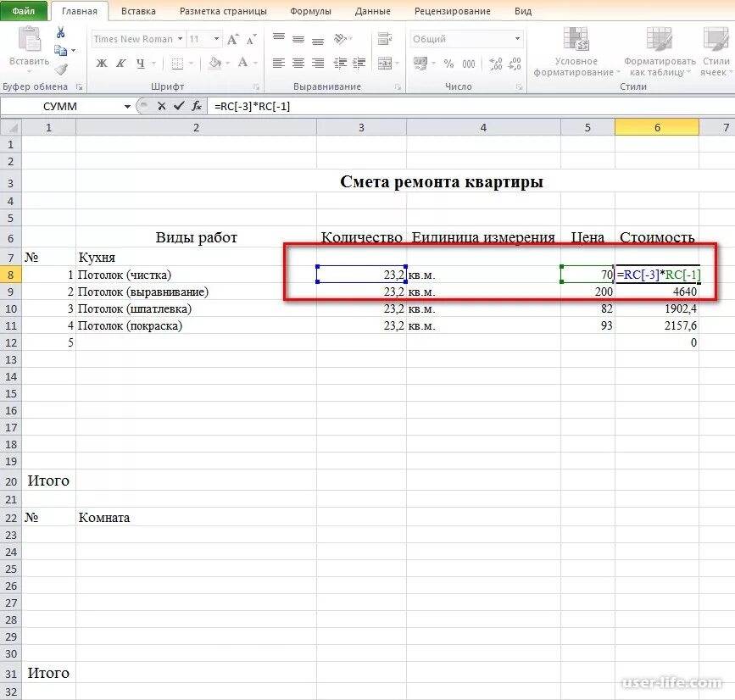The image size is (735, 700).
Task: Align text to the top of the cell
Action: [279, 36]
